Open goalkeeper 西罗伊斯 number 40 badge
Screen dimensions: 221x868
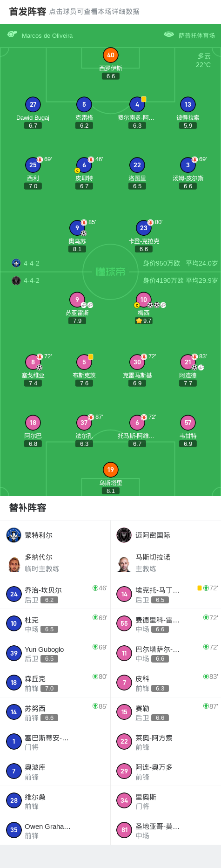click(x=111, y=55)
